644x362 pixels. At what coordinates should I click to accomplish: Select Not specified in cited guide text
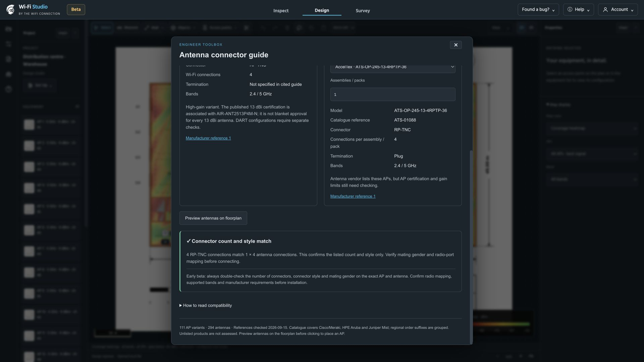click(x=275, y=84)
